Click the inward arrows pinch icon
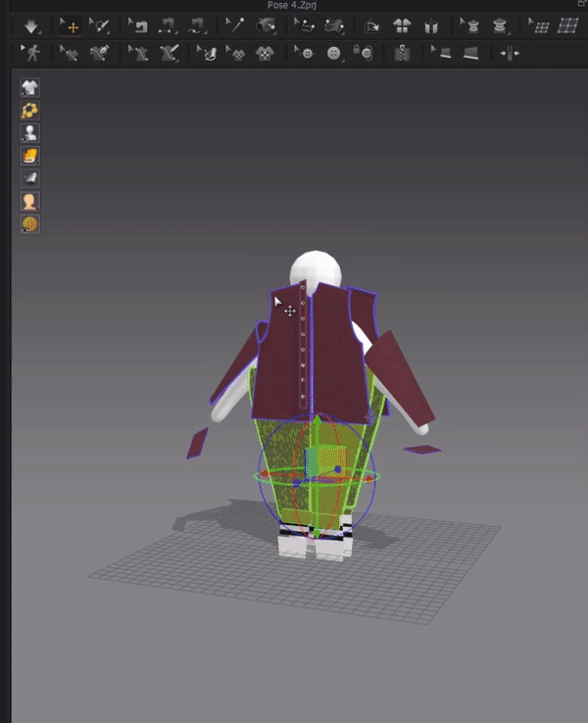The height and width of the screenshot is (723, 588). 510,54
